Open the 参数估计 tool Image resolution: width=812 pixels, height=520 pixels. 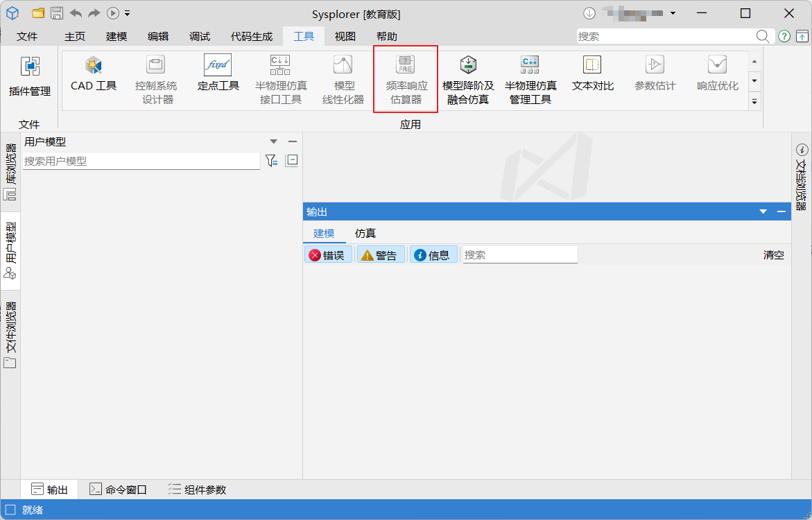(x=655, y=74)
